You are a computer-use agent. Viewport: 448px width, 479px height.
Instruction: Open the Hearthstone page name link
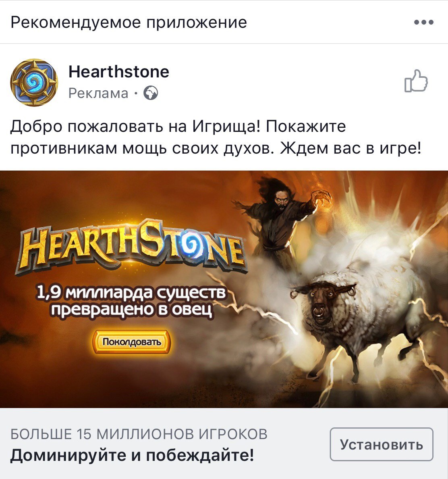click(x=119, y=72)
